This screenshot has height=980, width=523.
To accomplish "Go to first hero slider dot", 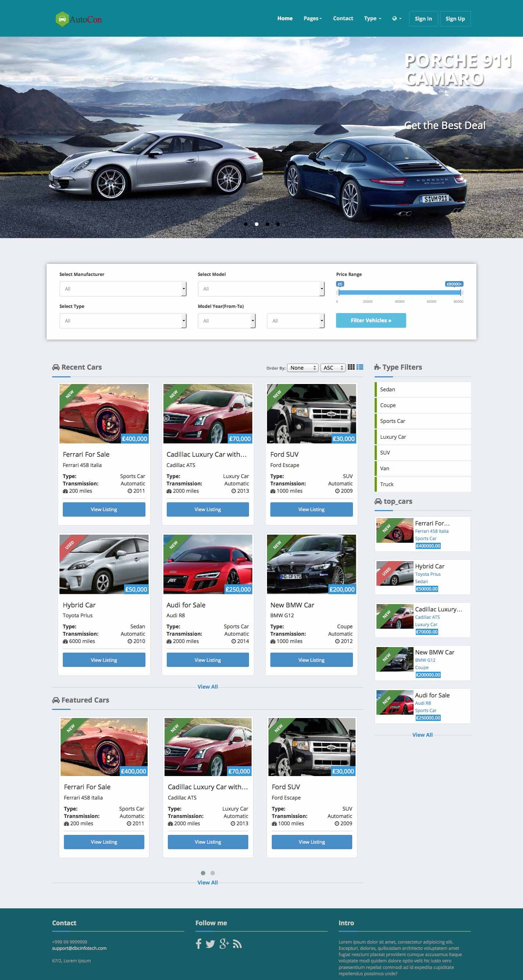I will 246,224.
